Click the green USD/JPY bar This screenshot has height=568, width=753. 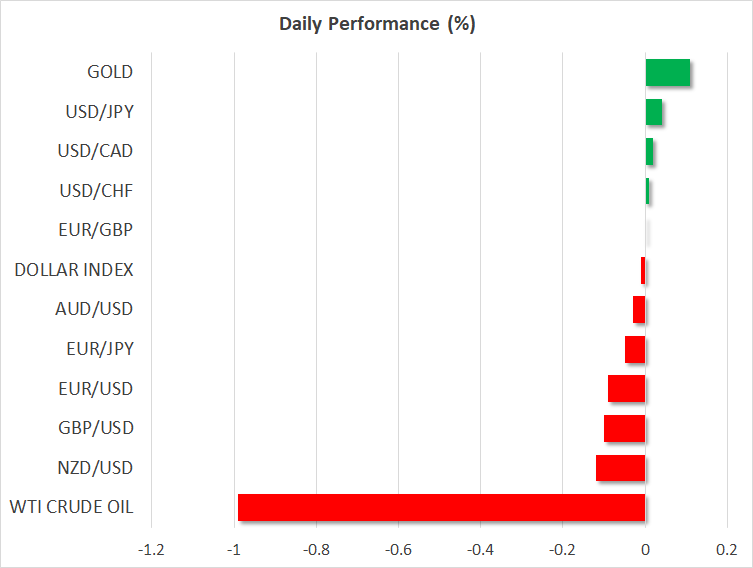(653, 112)
